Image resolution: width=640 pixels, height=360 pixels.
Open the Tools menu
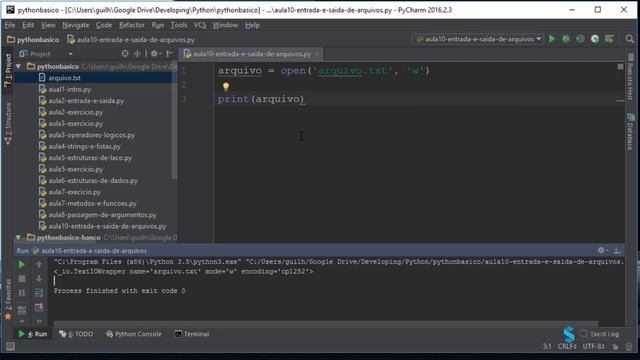click(179, 25)
